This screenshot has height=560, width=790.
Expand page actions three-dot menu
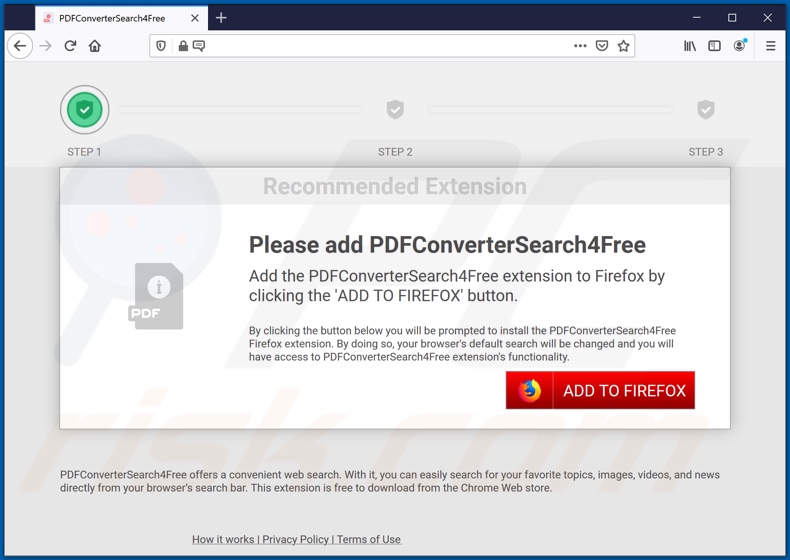(x=580, y=46)
